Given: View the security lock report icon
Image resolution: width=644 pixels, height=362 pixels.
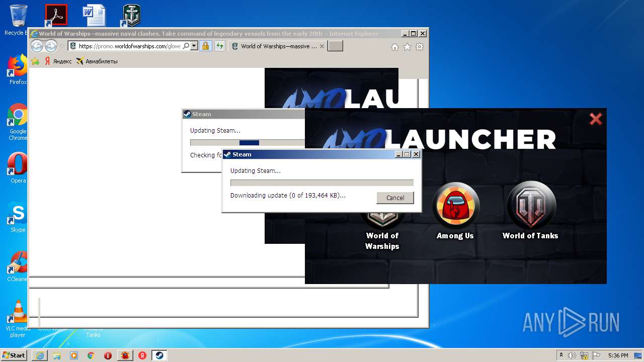Looking at the screenshot, I should pyautogui.click(x=205, y=46).
